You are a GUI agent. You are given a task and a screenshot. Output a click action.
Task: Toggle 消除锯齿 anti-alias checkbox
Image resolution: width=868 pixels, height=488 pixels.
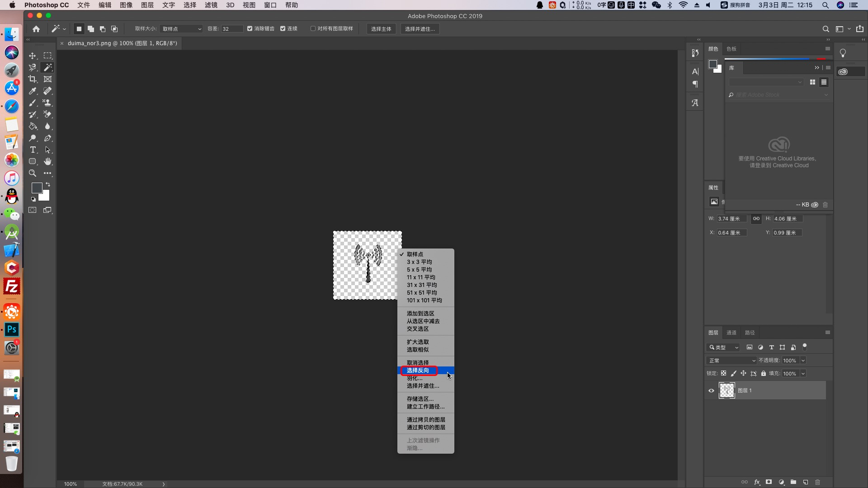pos(250,28)
